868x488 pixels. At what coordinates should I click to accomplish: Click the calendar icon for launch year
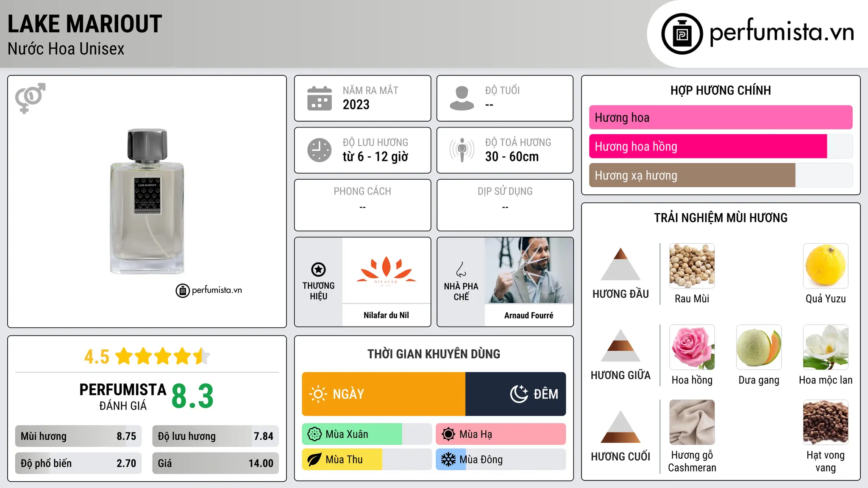[x=320, y=98]
